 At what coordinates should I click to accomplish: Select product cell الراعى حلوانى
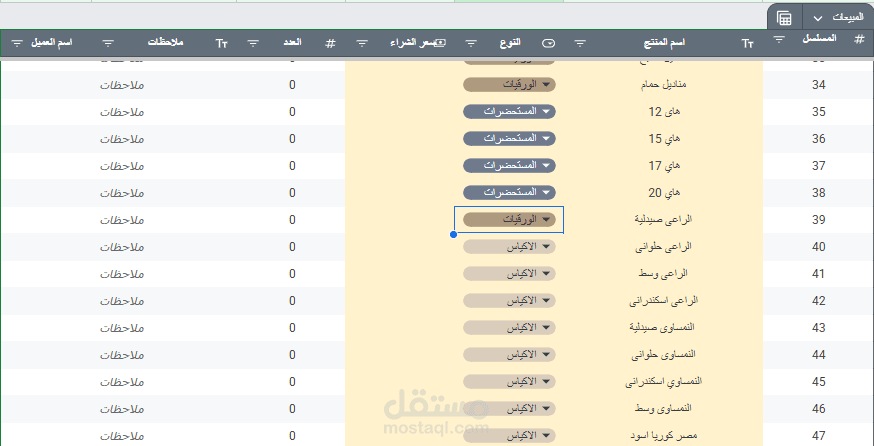663,246
